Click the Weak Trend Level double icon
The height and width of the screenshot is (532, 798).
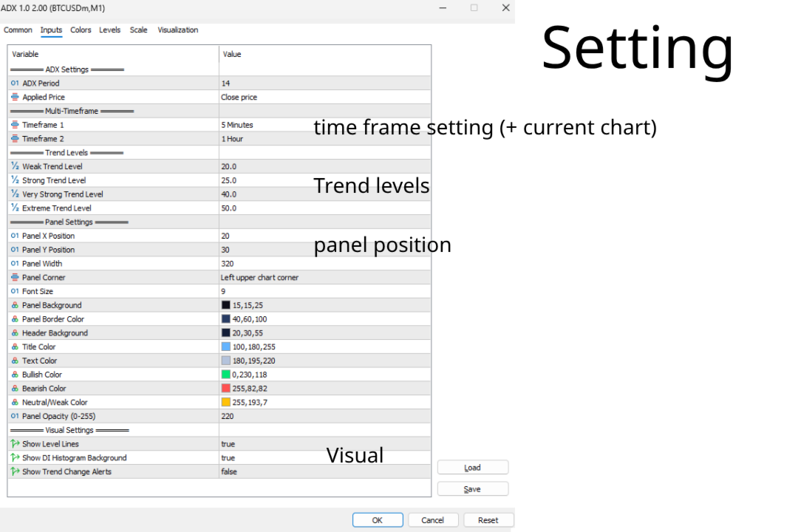[15, 166]
